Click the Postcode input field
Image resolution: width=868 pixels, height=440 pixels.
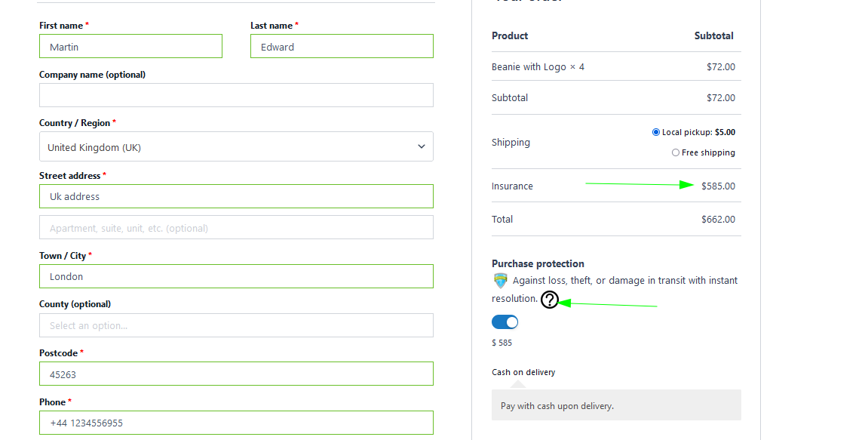coord(236,374)
